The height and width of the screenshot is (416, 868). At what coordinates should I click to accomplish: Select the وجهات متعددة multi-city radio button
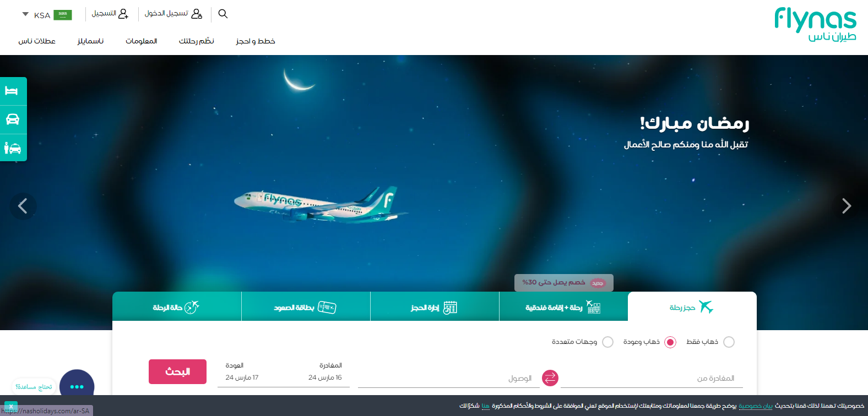coord(607,342)
